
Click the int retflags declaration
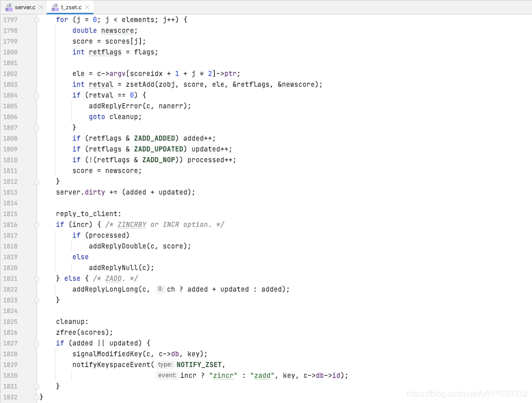click(x=115, y=52)
